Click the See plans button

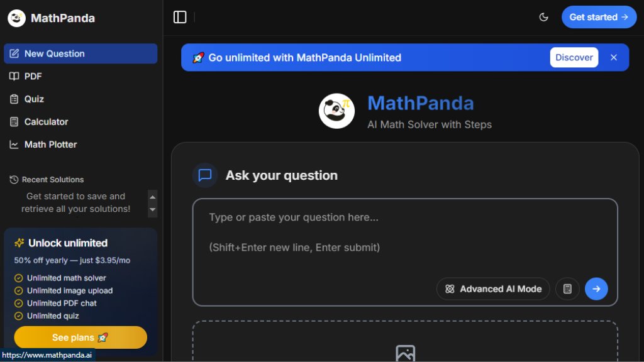pos(80,337)
